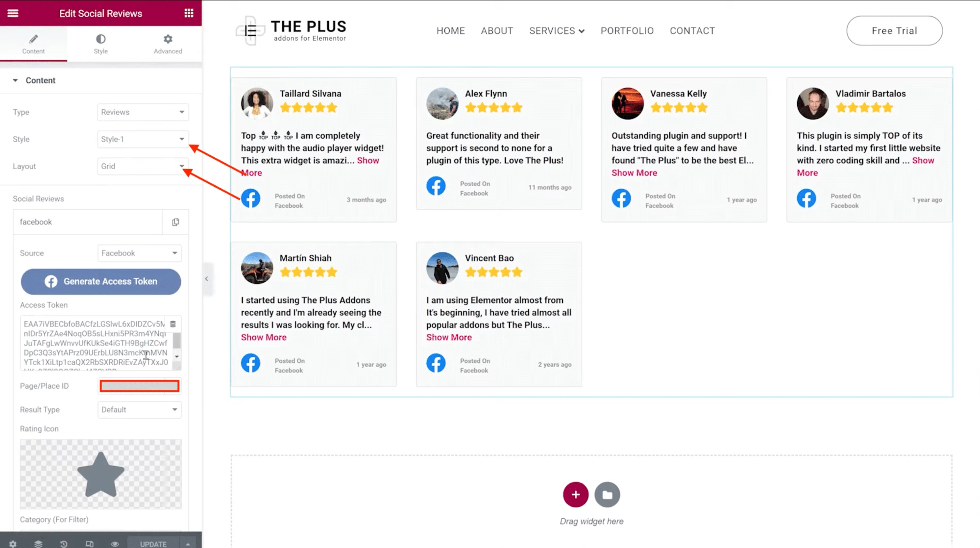
Task: Click the Style tab icon
Action: [101, 38]
